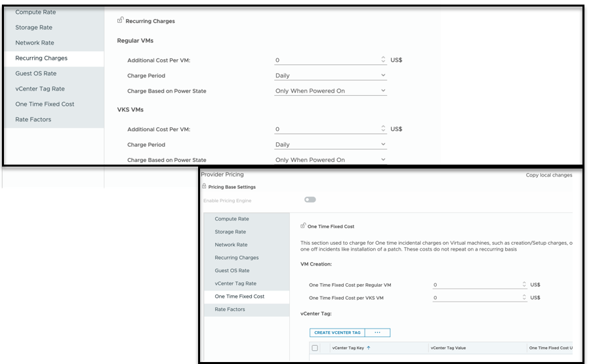Open Storage Rate in Provider Pricing window sidebar
Viewport: 591px width, 364px height.
pos(230,232)
